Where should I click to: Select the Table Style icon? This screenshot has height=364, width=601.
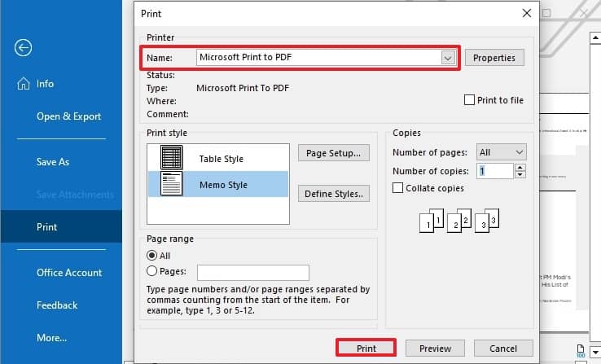pyautogui.click(x=171, y=157)
